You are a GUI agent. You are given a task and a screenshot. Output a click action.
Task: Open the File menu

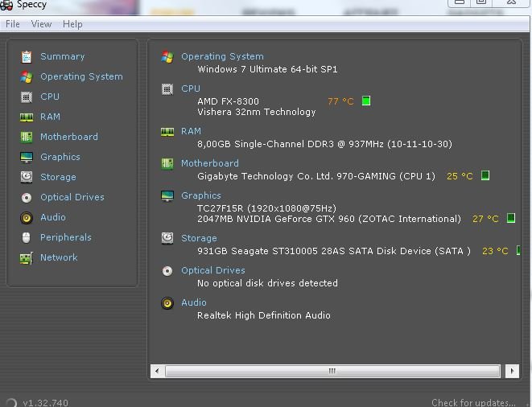pyautogui.click(x=13, y=24)
